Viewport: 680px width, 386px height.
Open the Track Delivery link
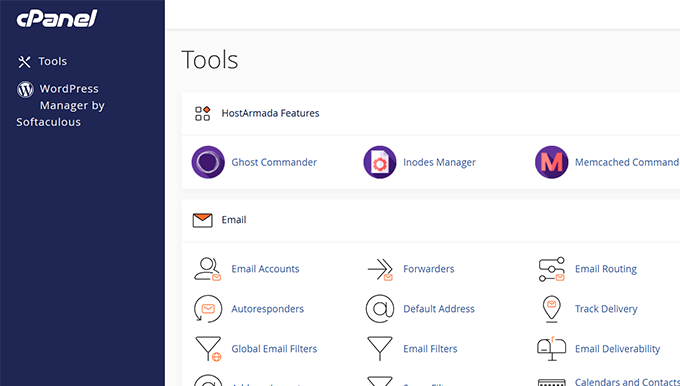tap(606, 309)
